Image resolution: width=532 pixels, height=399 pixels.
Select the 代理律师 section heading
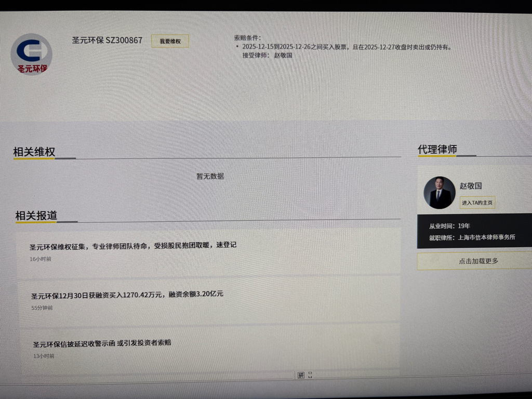click(437, 149)
